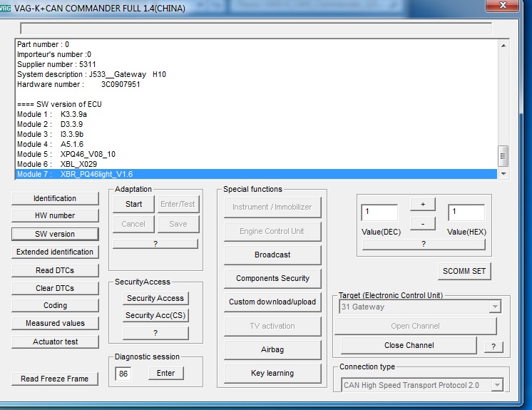
Task: Open the Coding function
Action: tap(55, 305)
